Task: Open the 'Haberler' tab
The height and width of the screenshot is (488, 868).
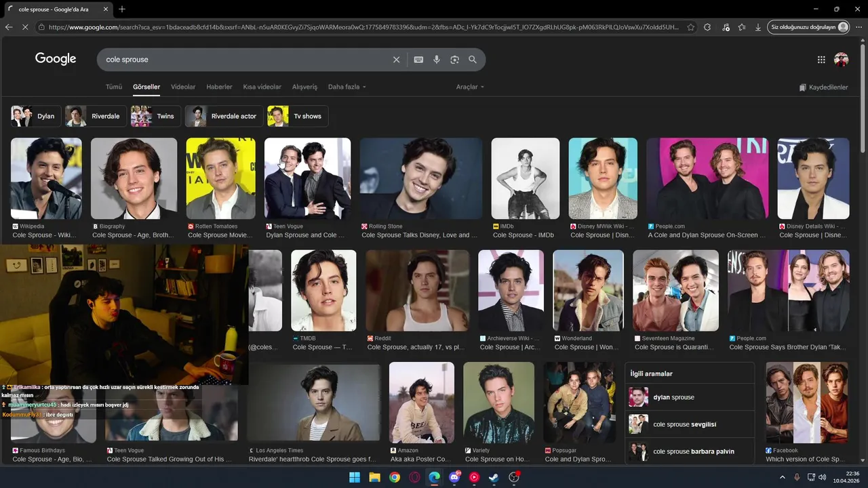Action: [x=219, y=87]
